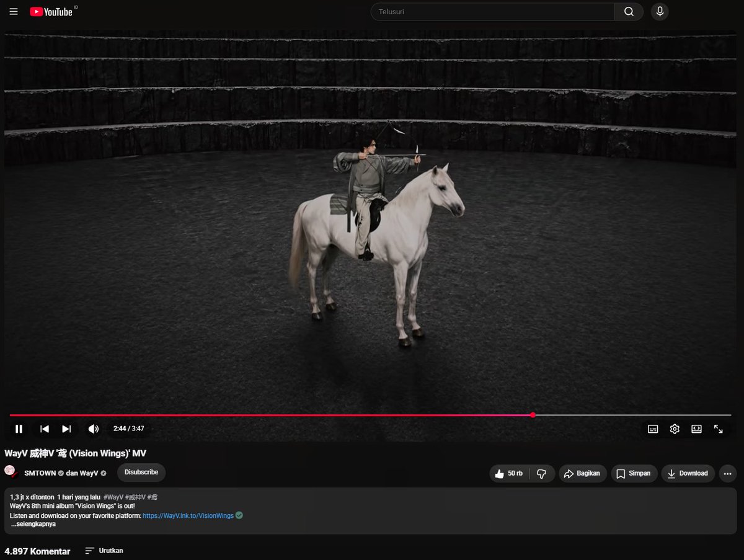
Task: Open more actions three-dot menu
Action: (728, 473)
